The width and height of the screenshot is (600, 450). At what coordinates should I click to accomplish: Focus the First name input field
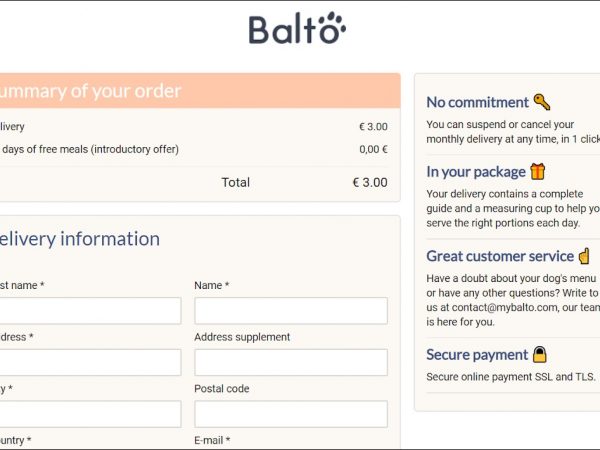pyautogui.click(x=90, y=311)
